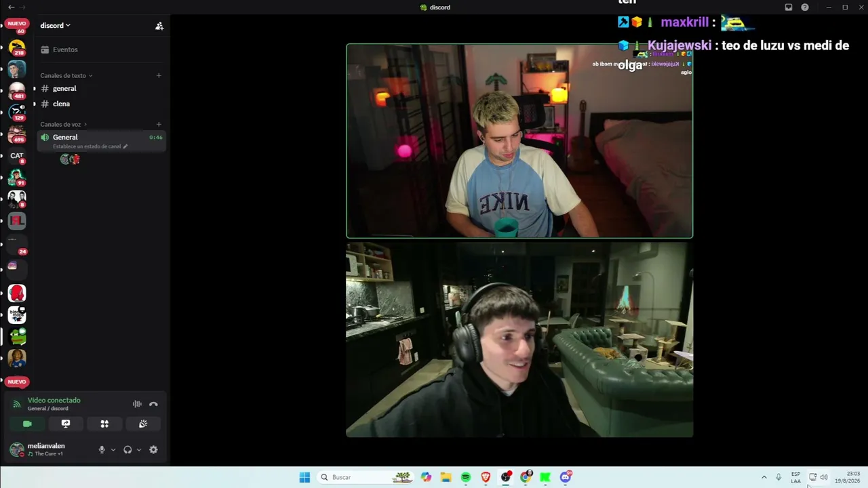The width and height of the screenshot is (868, 488).
Task: Disconnect from voice with the hang-up icon
Action: pyautogui.click(x=153, y=404)
